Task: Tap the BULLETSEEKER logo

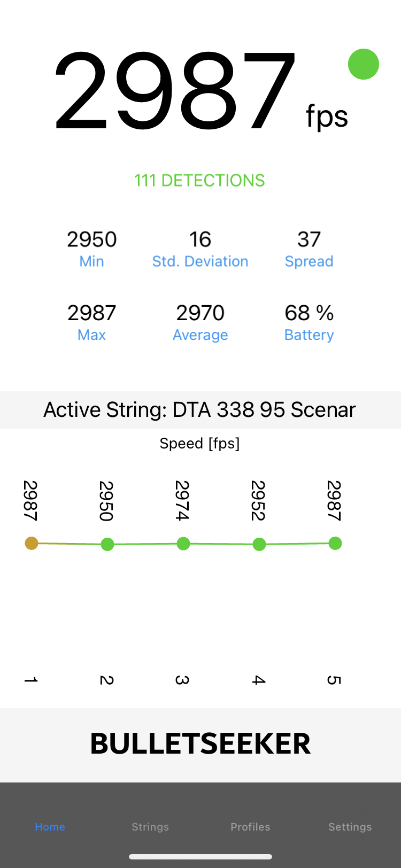Action: [x=200, y=743]
